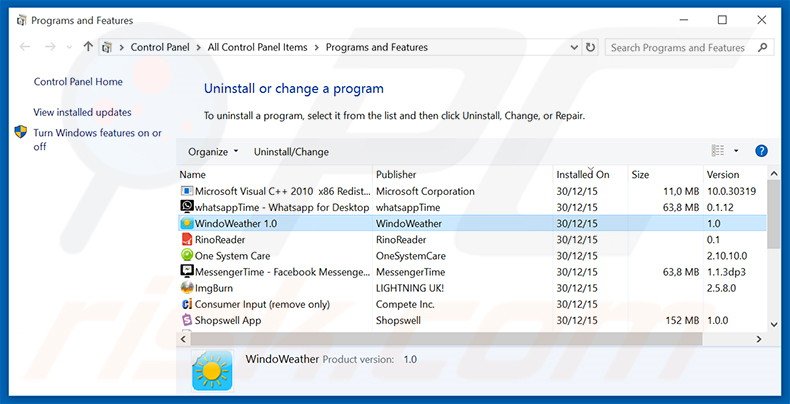Click the 2.5.8.0 version cell
The width and height of the screenshot is (790, 404).
coord(721,288)
